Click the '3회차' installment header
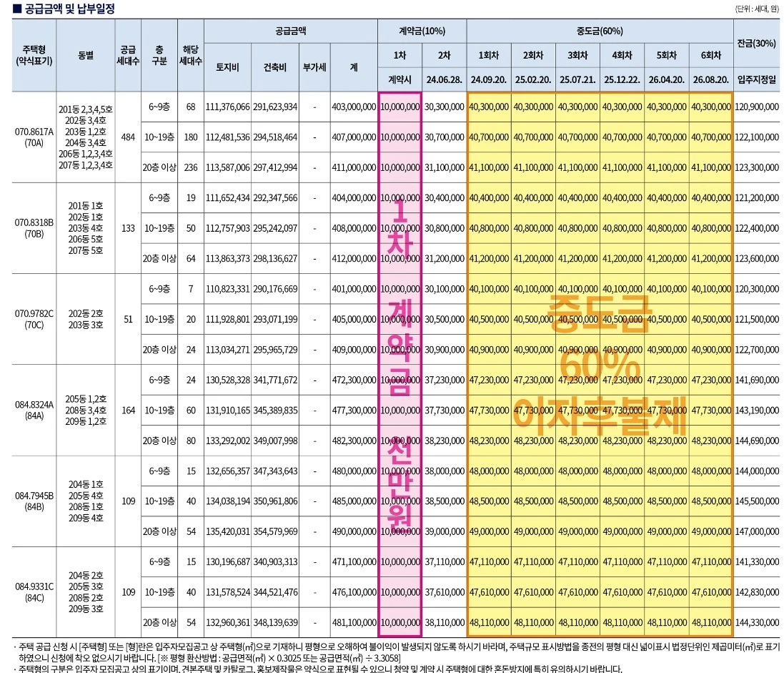Viewport: 784px width, 673px height. 577,55
